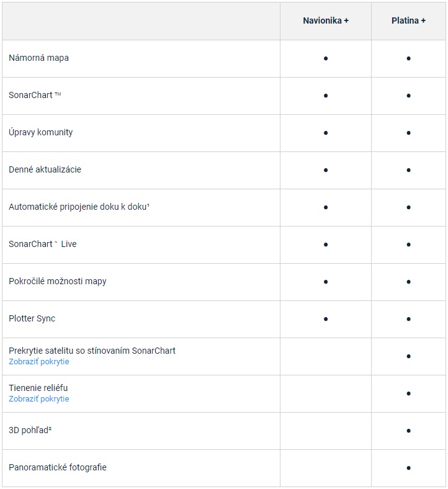Select the Pokročilé možnosti mapy text
Image resolution: width=448 pixels, height=489 pixels.
tap(58, 281)
